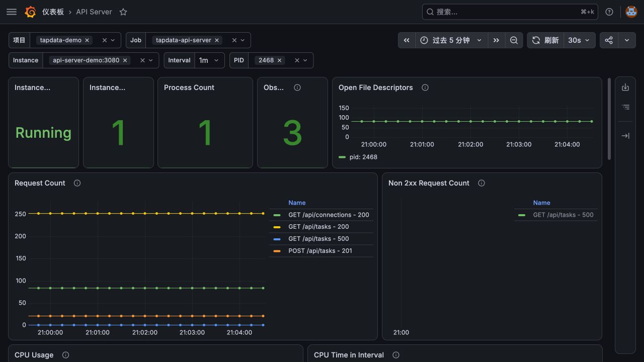The image size is (644, 362).
Task: Open the CPU Usage panel title
Action: tap(34, 355)
